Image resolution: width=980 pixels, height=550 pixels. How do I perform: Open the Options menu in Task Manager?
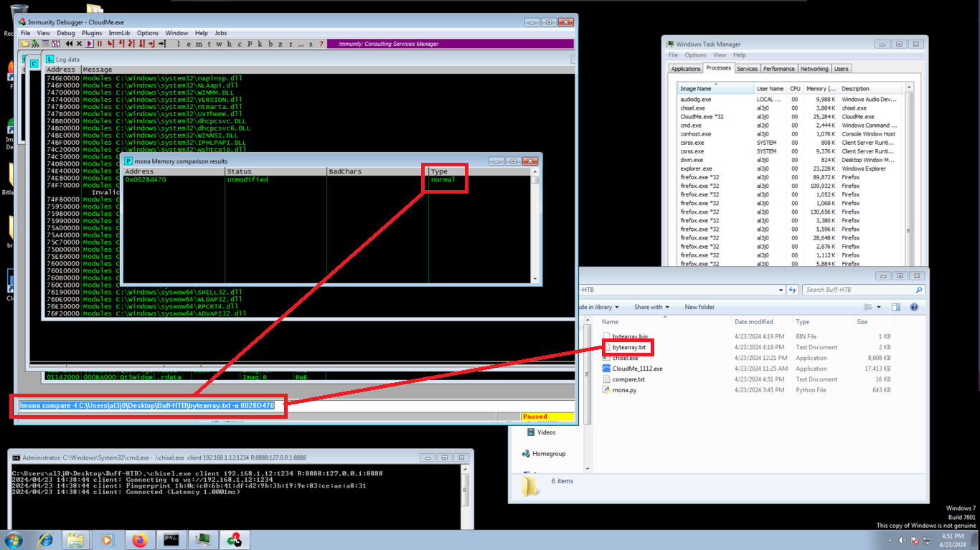point(695,55)
